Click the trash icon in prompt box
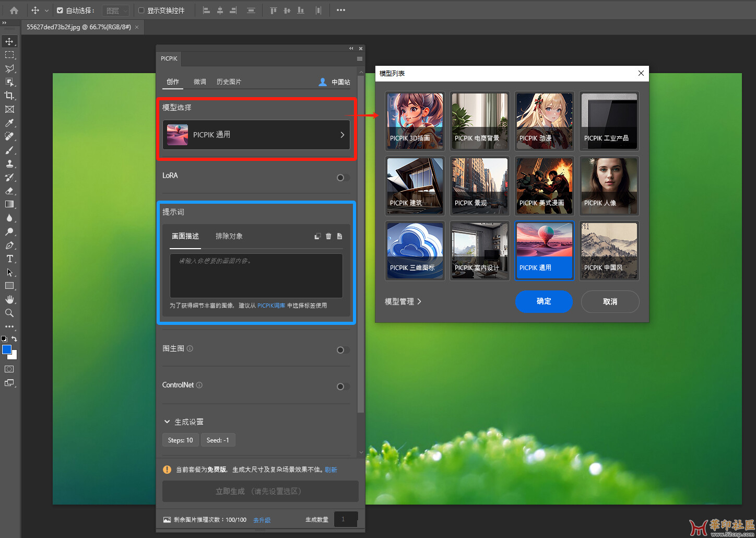This screenshot has width=756, height=538. pyautogui.click(x=328, y=236)
